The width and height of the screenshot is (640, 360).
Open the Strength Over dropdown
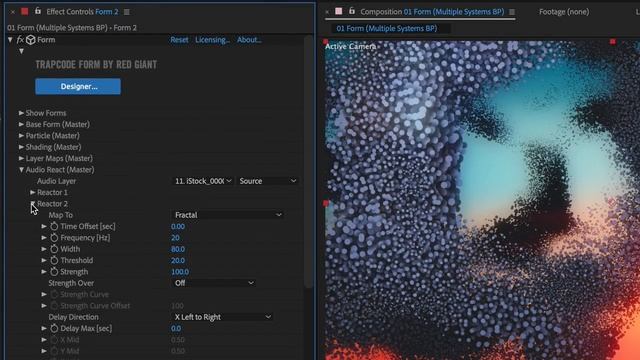click(x=213, y=283)
